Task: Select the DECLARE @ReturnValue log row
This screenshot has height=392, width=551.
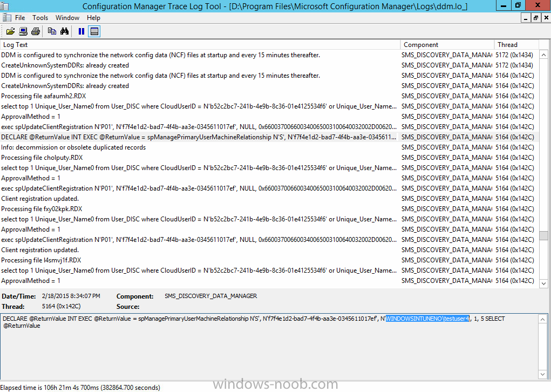Action: coord(269,137)
